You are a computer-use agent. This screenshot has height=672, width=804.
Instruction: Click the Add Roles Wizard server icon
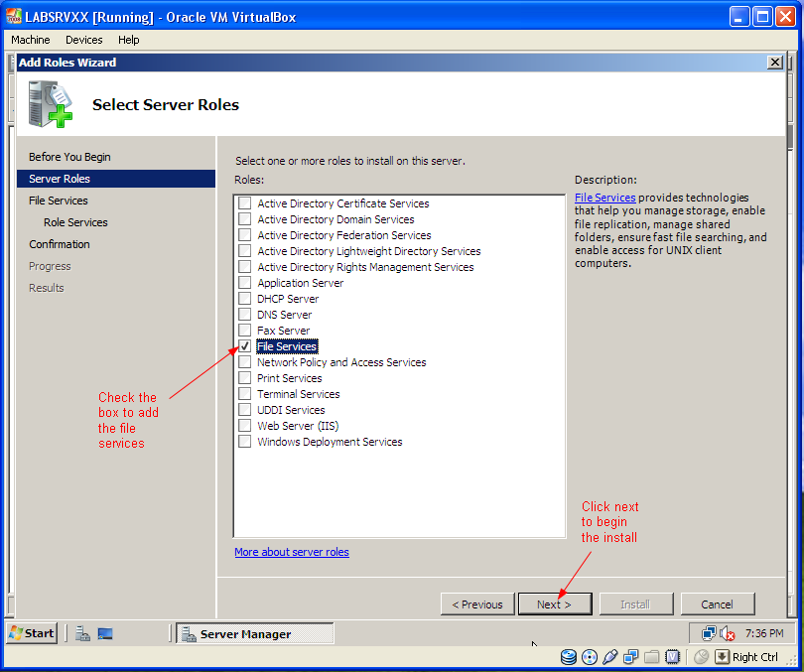point(51,103)
